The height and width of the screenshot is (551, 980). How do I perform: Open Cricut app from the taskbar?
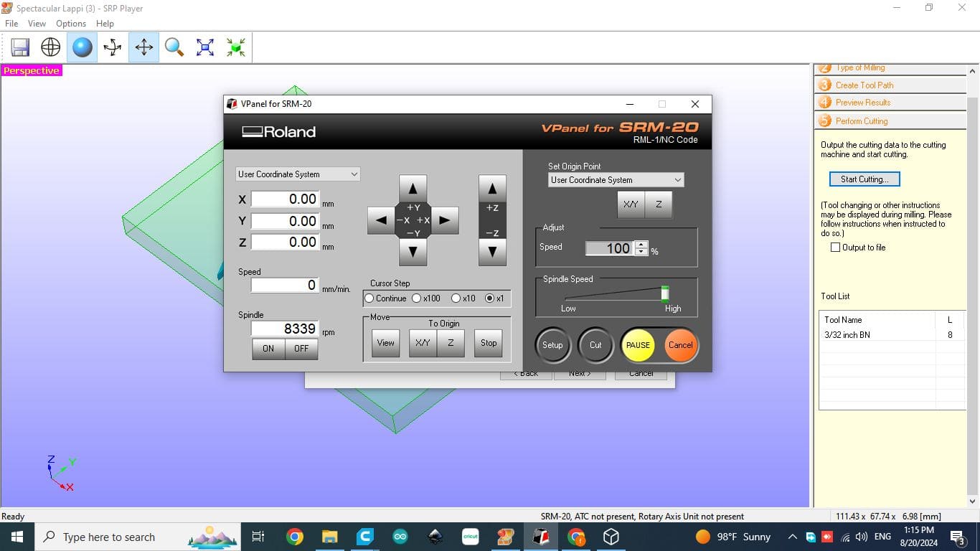(x=471, y=537)
